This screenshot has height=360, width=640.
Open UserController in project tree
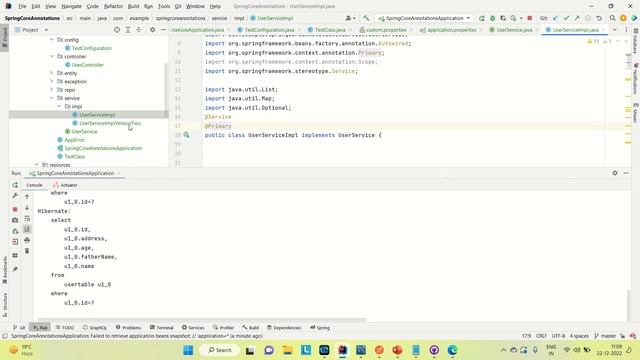coord(87,64)
